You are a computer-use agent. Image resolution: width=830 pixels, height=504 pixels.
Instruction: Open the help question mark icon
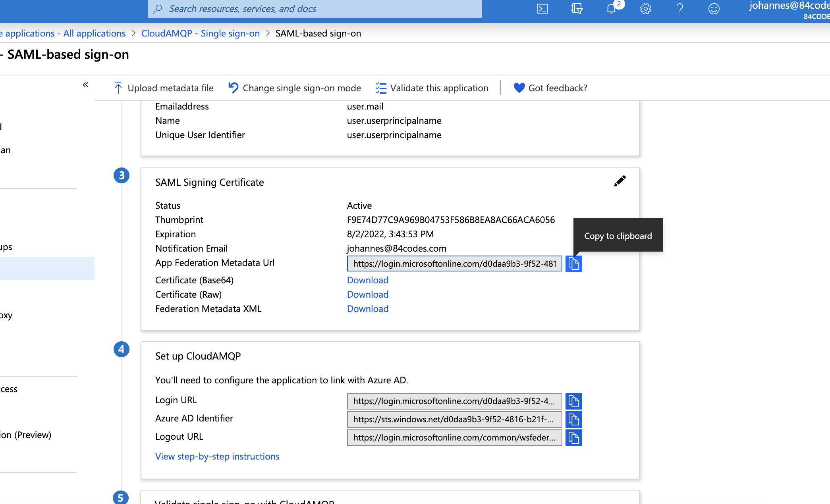[680, 9]
